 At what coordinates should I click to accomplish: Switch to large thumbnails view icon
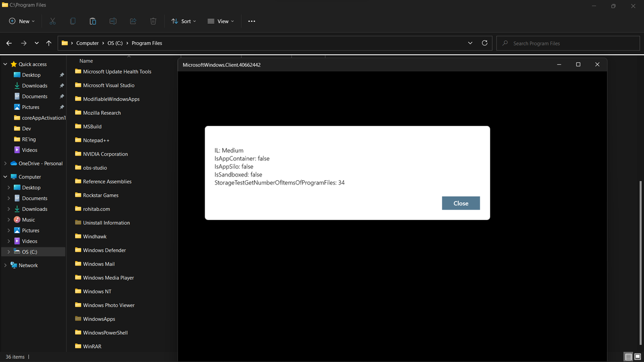pos(638,357)
